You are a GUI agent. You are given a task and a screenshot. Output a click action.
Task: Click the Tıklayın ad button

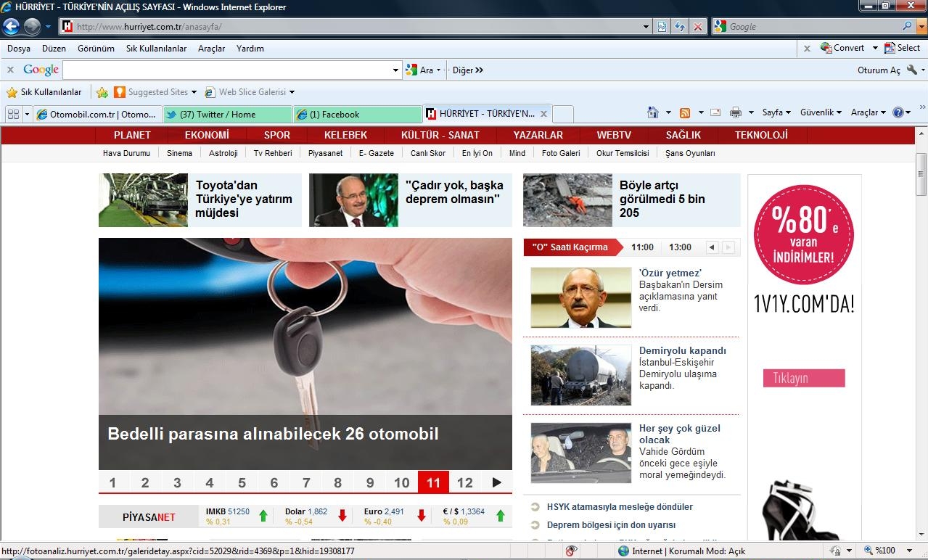pos(804,378)
